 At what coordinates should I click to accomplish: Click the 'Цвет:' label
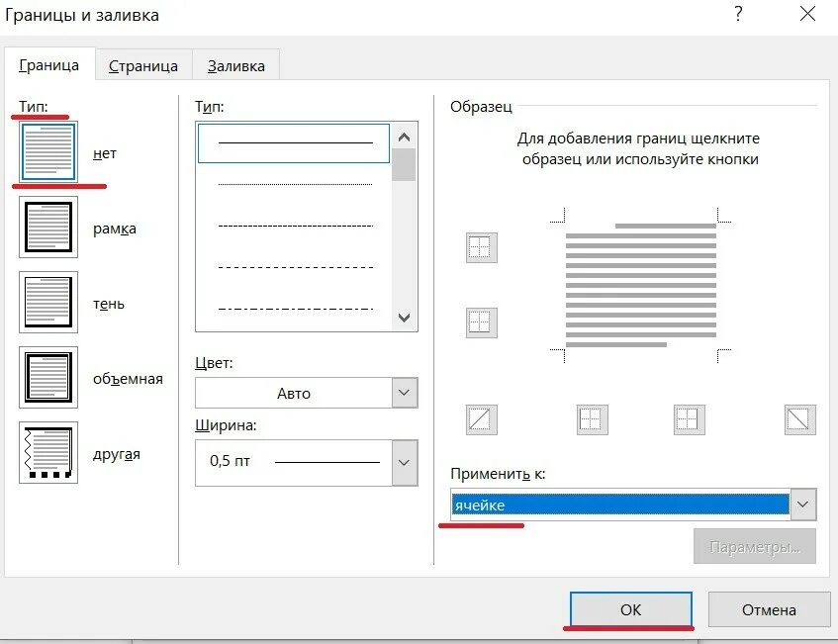214,363
